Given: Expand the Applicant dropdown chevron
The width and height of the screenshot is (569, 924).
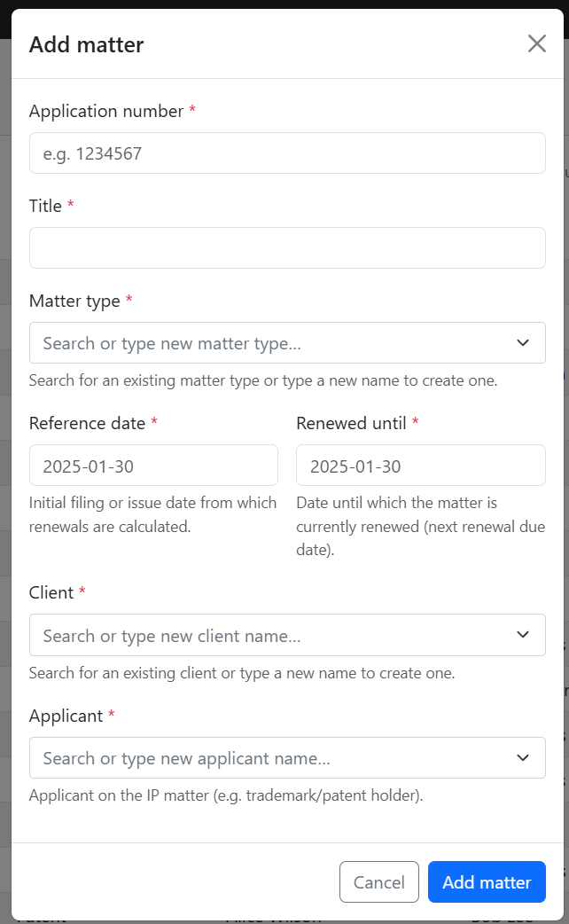Looking at the screenshot, I should [523, 758].
